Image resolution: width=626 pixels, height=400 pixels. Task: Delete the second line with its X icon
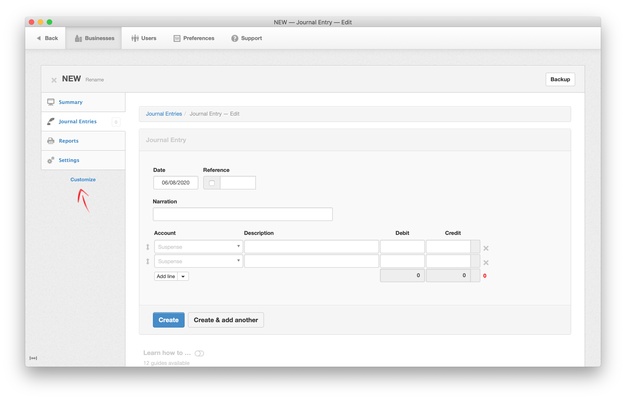point(486,263)
